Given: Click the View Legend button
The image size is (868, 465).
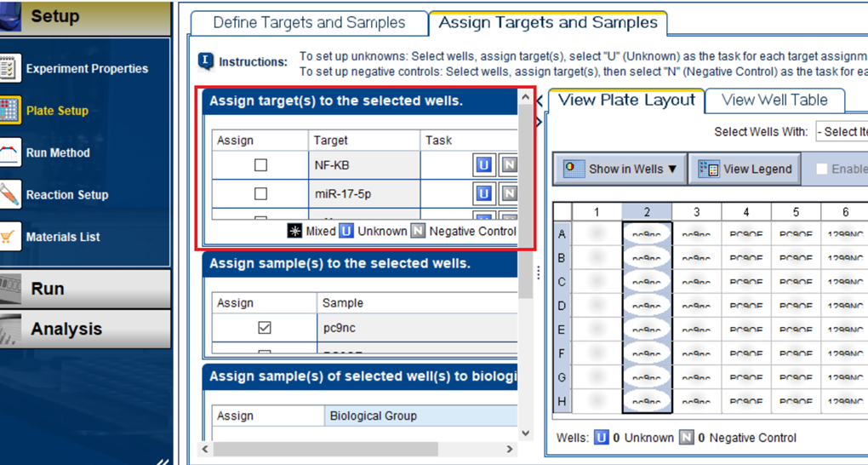Looking at the screenshot, I should [x=745, y=169].
